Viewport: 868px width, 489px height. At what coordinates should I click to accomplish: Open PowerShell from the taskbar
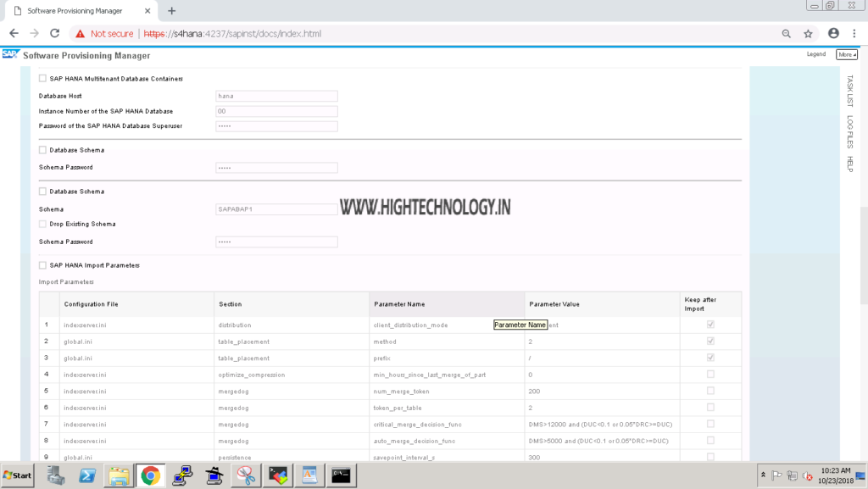pyautogui.click(x=87, y=475)
